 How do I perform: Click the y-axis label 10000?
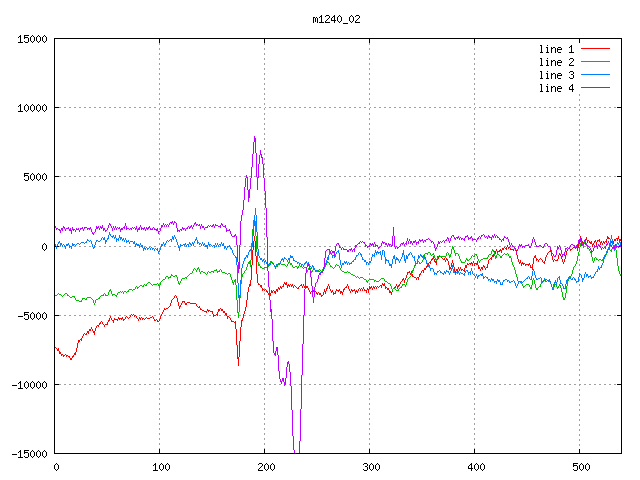[x=32, y=108]
